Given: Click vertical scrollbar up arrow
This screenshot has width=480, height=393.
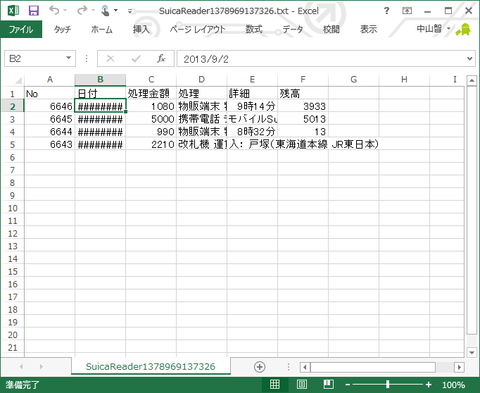Looking at the screenshot, I should click(x=472, y=81).
